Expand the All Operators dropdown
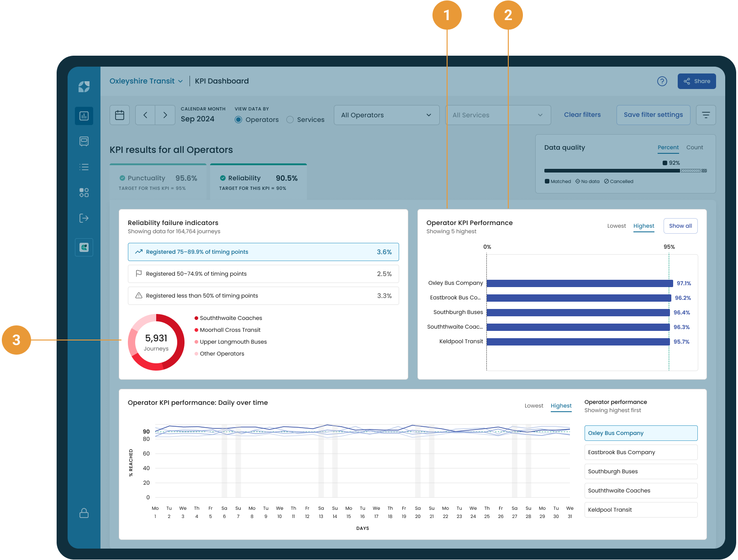 coord(386,115)
